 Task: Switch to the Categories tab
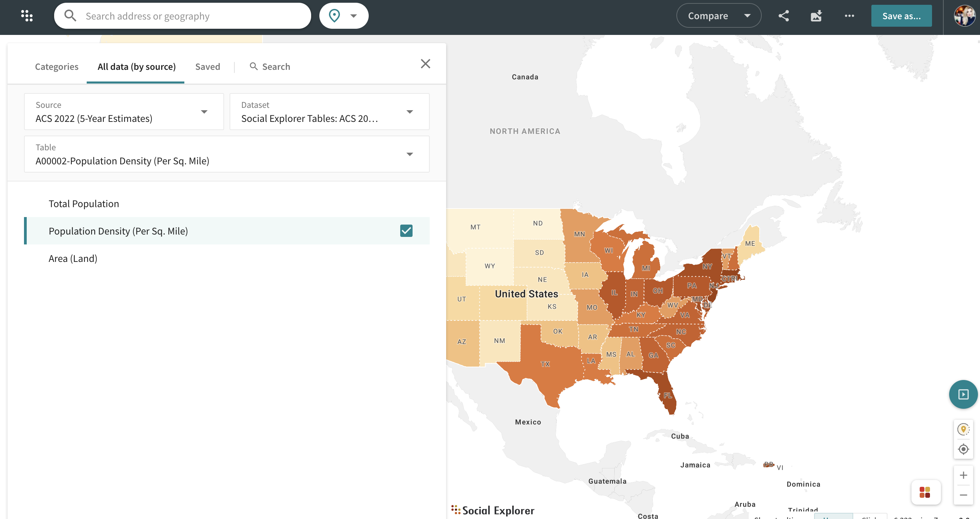point(57,66)
